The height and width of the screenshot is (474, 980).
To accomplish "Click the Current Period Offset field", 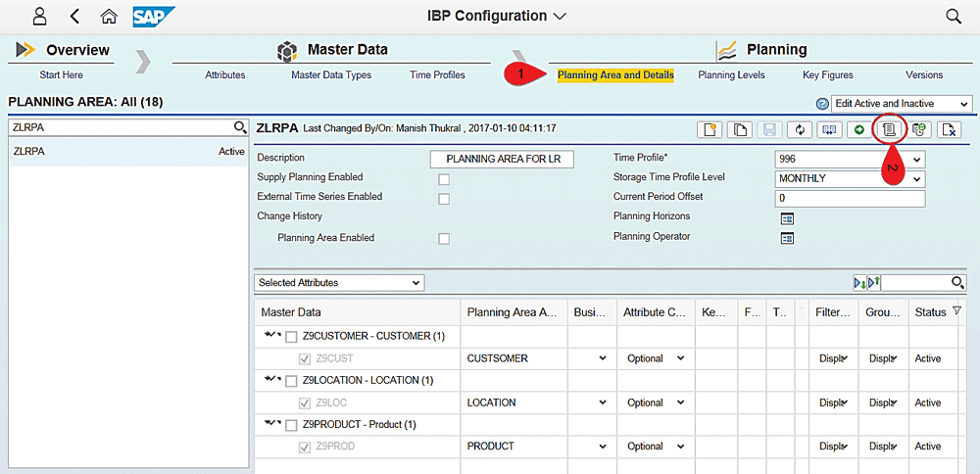I will click(x=850, y=199).
